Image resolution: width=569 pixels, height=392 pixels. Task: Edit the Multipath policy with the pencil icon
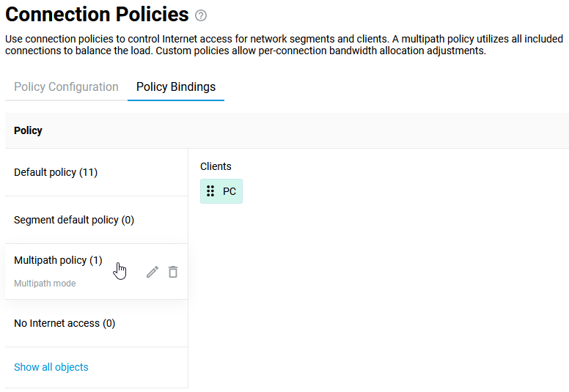(x=153, y=272)
